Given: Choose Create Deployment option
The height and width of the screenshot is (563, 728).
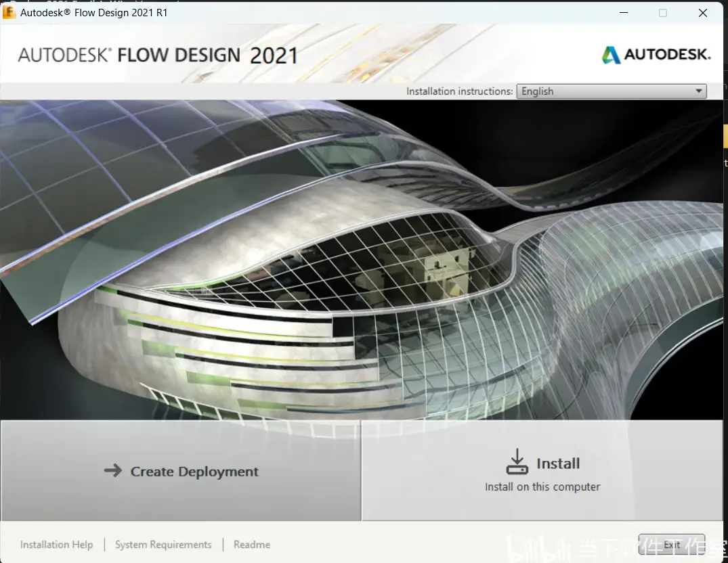Looking at the screenshot, I should 181,471.
